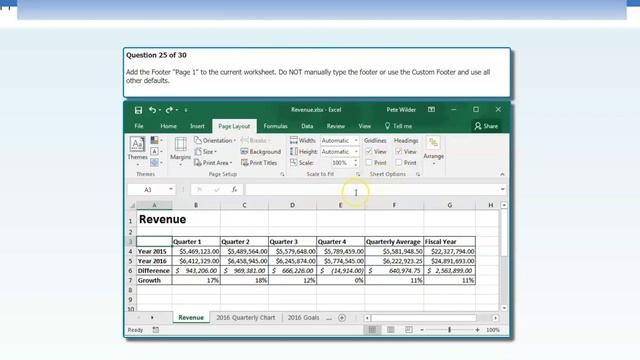Open the Customize Quick Access Toolbar arrow

[x=186, y=110]
